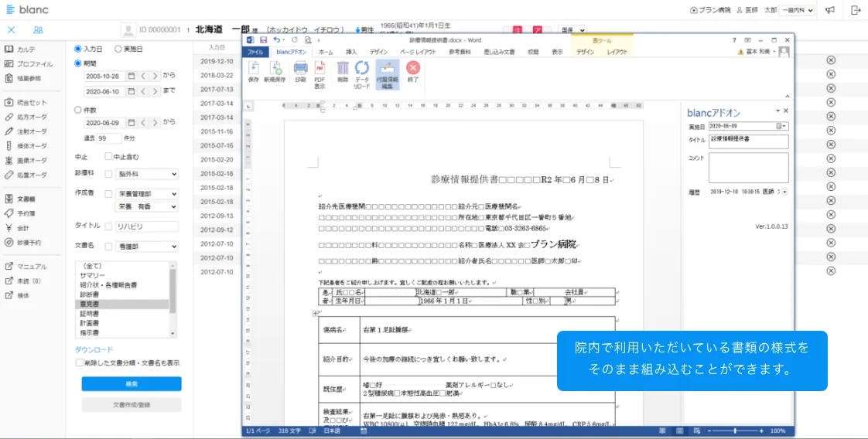Image resolution: width=868 pixels, height=439 pixels.
Task: Open 看護部 document name dropdown
Action: click(147, 246)
